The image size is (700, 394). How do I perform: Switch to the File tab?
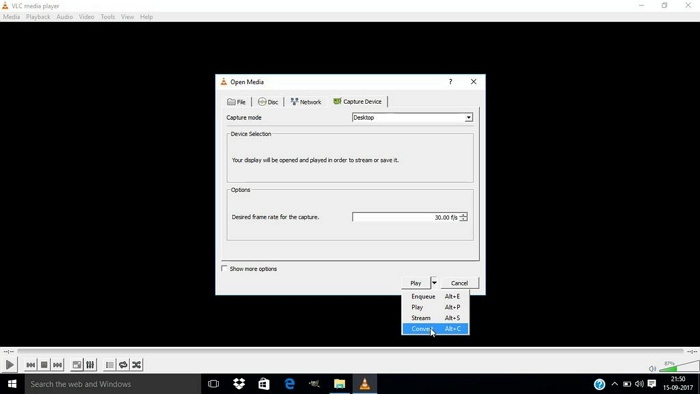pos(237,102)
